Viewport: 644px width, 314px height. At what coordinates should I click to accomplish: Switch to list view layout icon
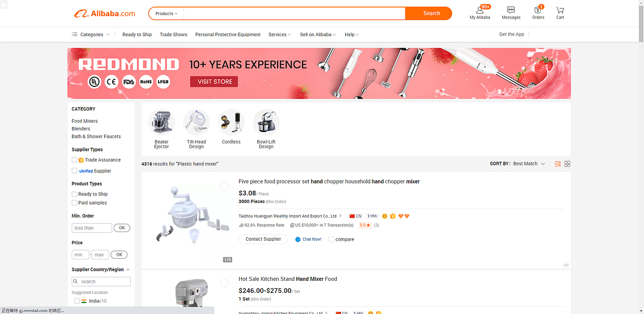click(558, 164)
